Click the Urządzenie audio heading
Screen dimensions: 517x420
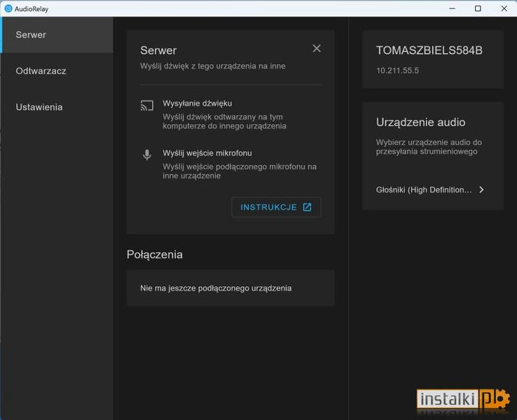[x=421, y=122]
